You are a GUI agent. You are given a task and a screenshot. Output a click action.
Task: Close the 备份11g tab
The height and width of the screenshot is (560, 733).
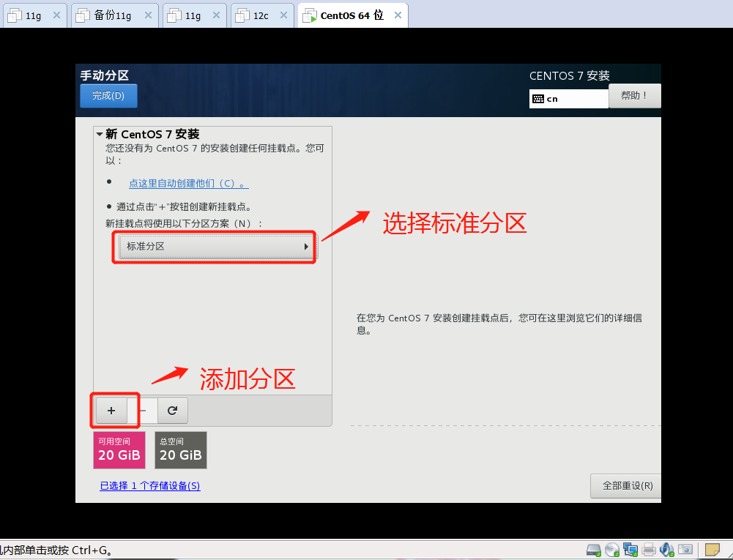(148, 15)
